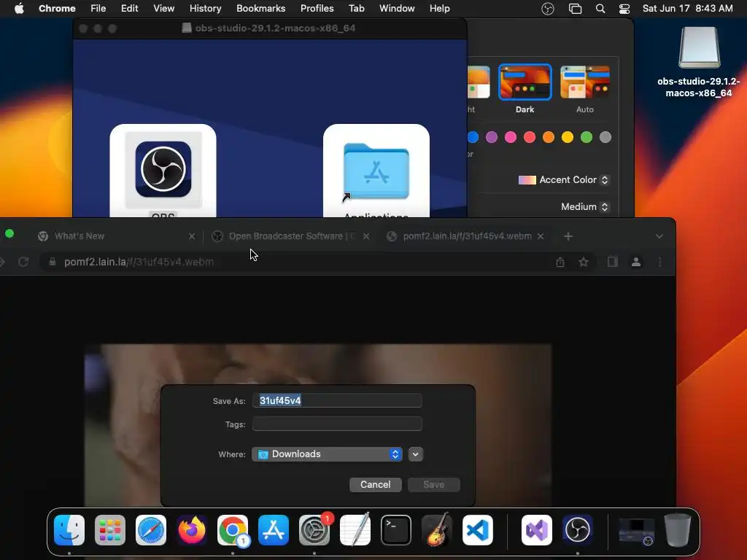The width and height of the screenshot is (747, 560).
Task: Choose purple accent color
Action: [492, 137]
